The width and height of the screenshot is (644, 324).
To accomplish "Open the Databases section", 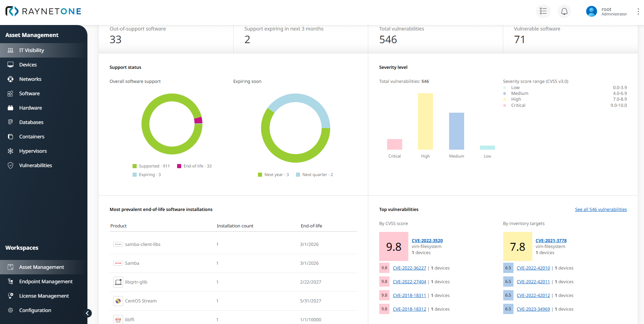I will [x=31, y=122].
